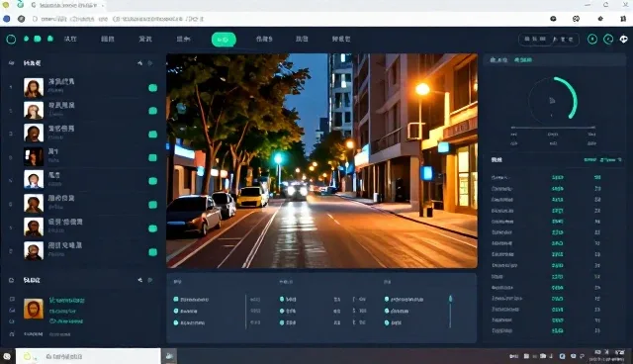Click the gear-like icon in lower-left section header
The width and height of the screenshot is (633, 364).
(x=149, y=280)
